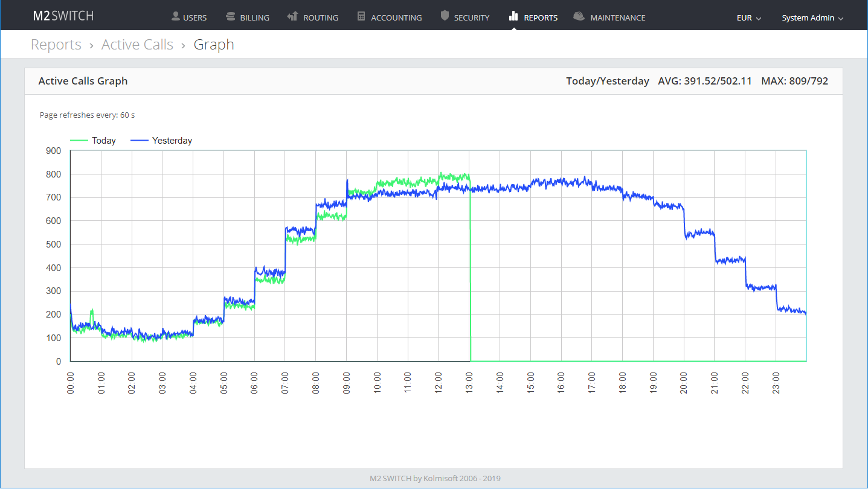The height and width of the screenshot is (489, 868).
Task: Click the 100 y-axis value
Action: [x=53, y=338]
